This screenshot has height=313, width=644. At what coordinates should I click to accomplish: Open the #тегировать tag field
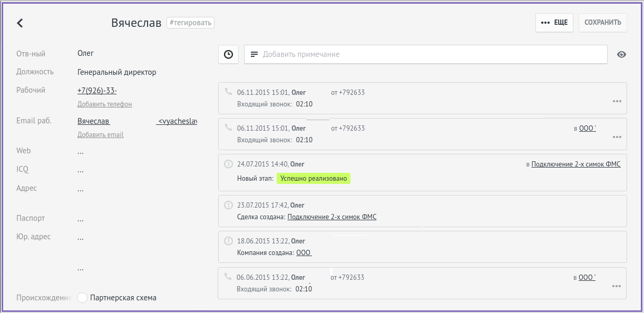coord(190,23)
